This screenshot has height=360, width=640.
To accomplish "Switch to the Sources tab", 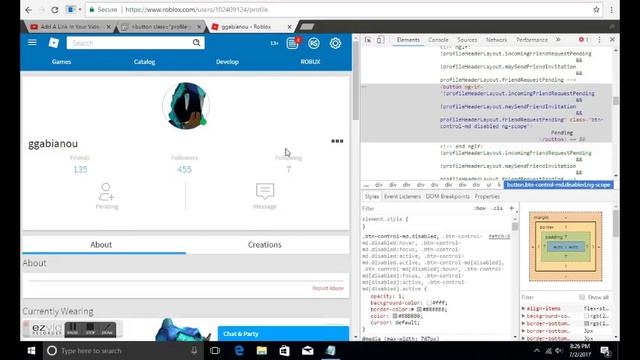I will (467, 40).
